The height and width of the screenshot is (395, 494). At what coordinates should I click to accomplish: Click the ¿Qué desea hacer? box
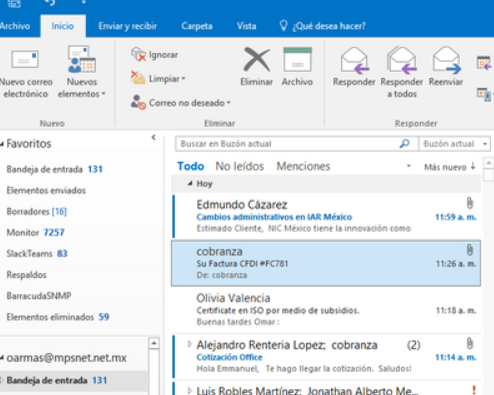(329, 26)
